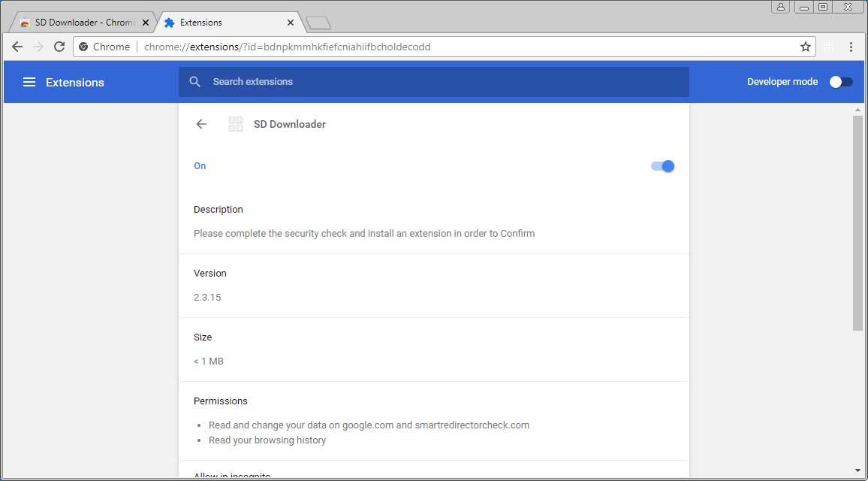Close the SD Downloader tab

click(x=145, y=23)
